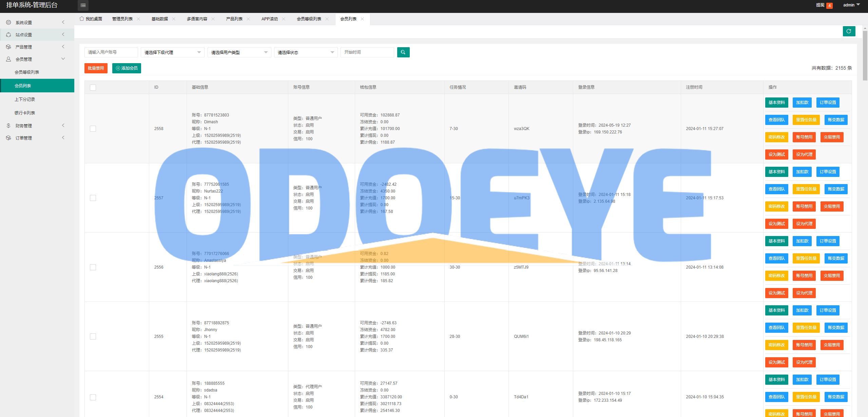Tick the checkbox for member ID 2555
Screen dimensions: 868x417
(93, 337)
